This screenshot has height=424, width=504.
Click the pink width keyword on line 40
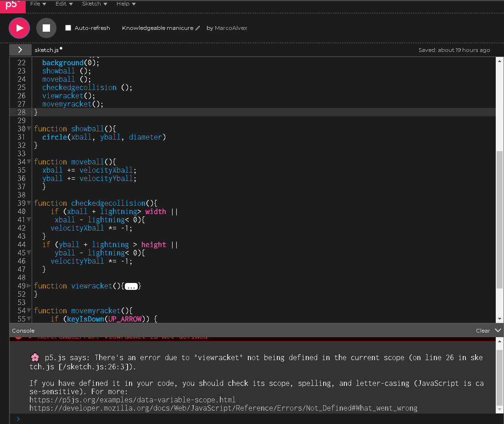(156, 212)
